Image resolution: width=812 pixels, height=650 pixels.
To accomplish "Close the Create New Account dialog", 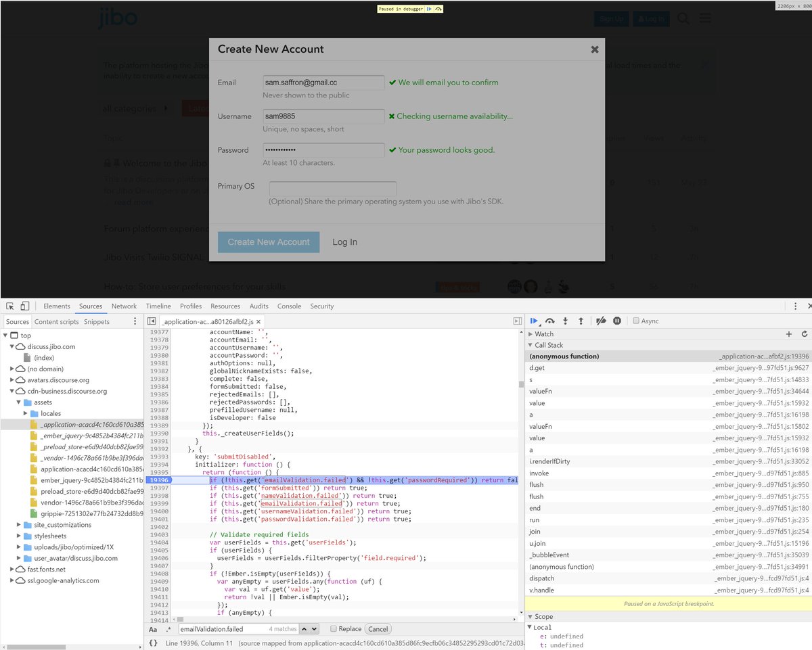I will tap(595, 49).
